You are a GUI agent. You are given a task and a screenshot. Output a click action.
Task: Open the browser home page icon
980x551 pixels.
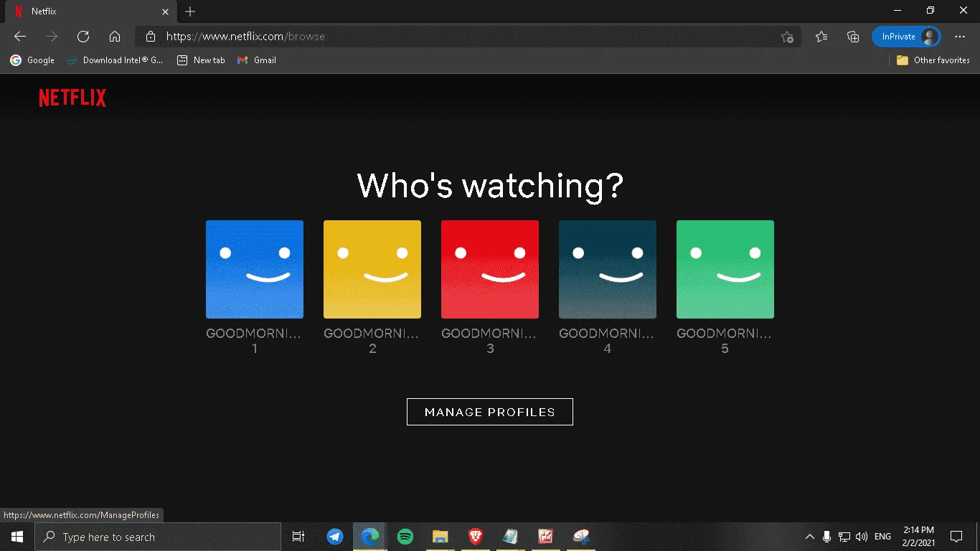click(115, 37)
